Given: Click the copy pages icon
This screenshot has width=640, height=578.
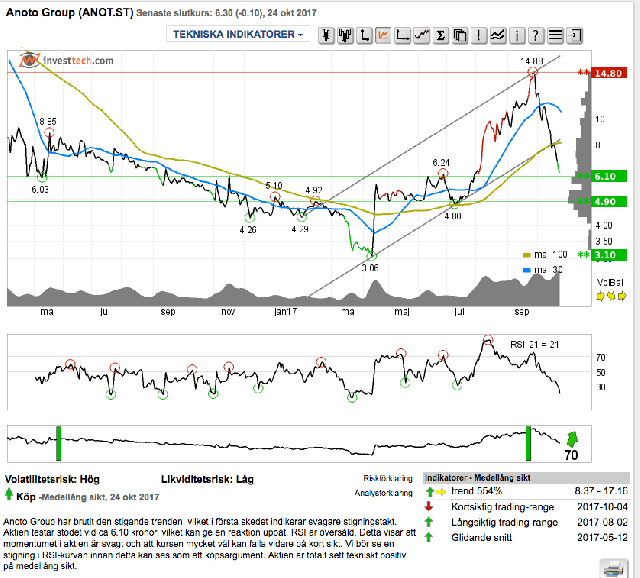Looking at the screenshot, I should pyautogui.click(x=460, y=35).
